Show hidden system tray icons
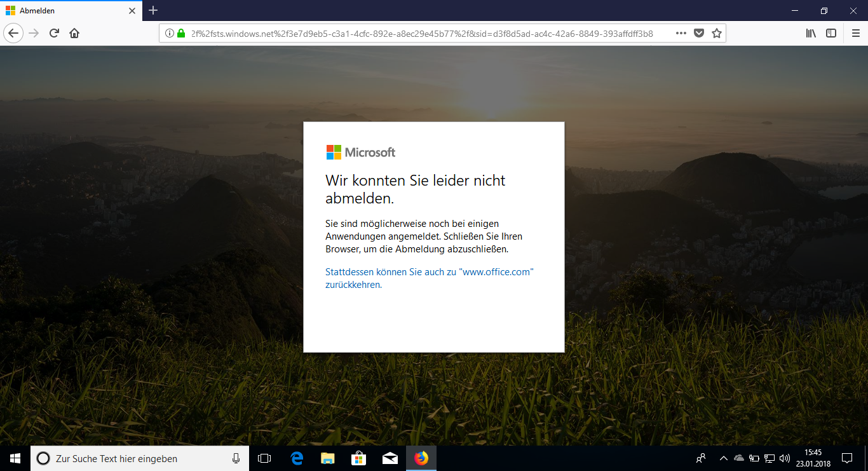Viewport: 868px width, 471px height. coord(723,458)
